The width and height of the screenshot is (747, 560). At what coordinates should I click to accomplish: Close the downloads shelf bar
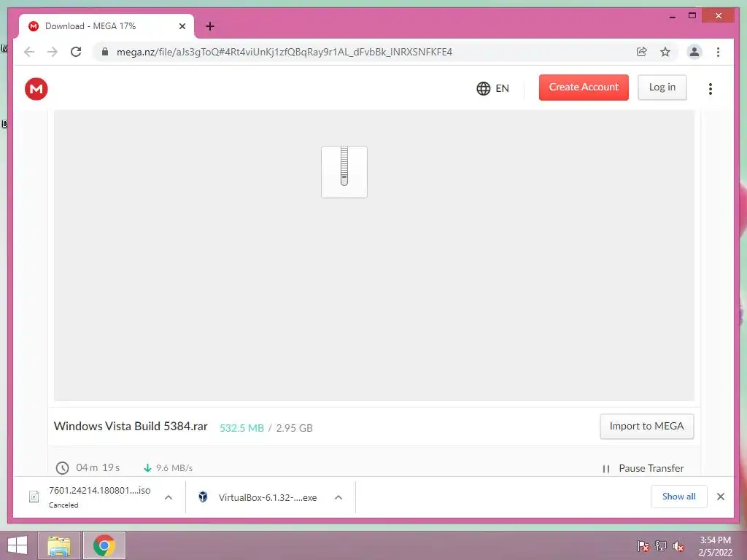click(x=720, y=497)
